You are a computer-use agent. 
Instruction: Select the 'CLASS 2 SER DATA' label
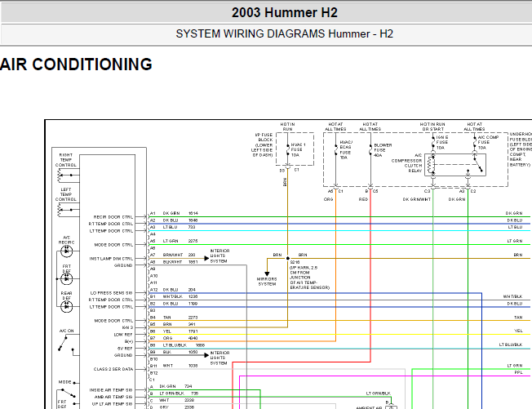[x=113, y=369]
